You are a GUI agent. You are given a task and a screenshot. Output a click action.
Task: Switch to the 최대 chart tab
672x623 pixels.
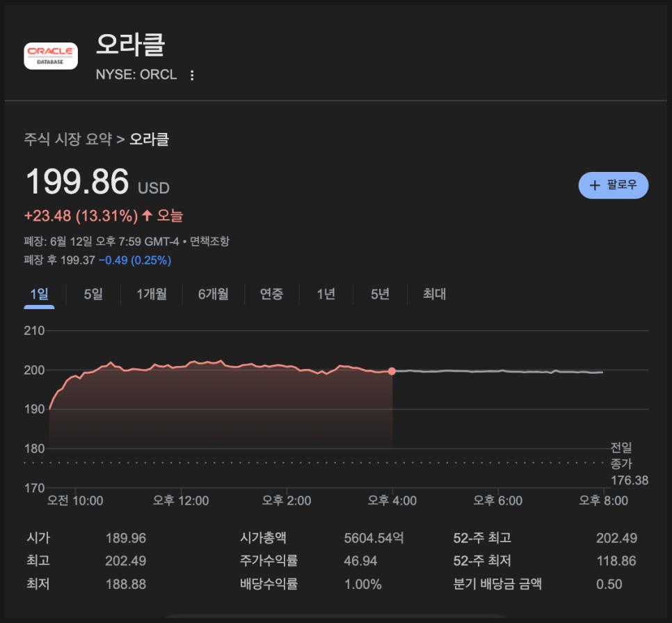(x=434, y=294)
